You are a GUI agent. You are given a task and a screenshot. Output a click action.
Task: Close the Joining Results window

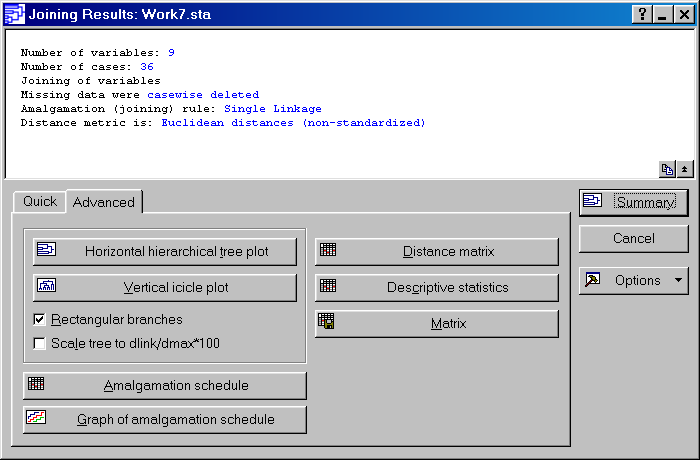(684, 14)
